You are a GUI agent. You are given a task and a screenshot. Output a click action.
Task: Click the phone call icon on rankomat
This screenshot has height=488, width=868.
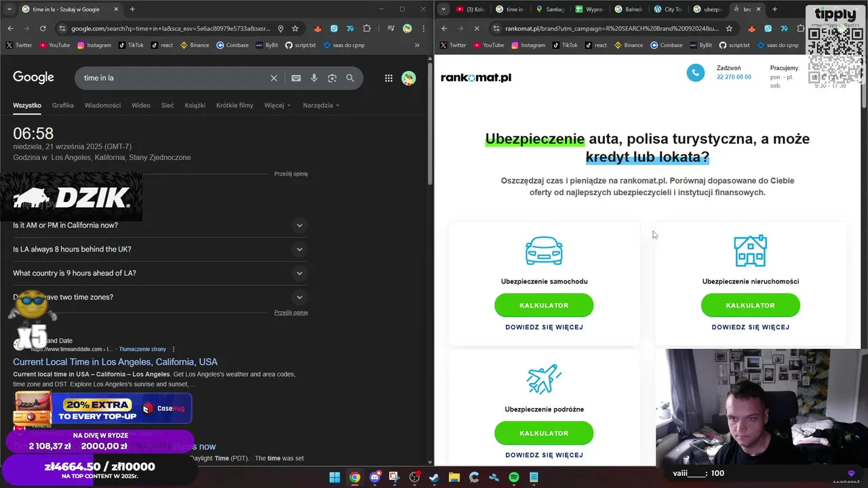[696, 73]
